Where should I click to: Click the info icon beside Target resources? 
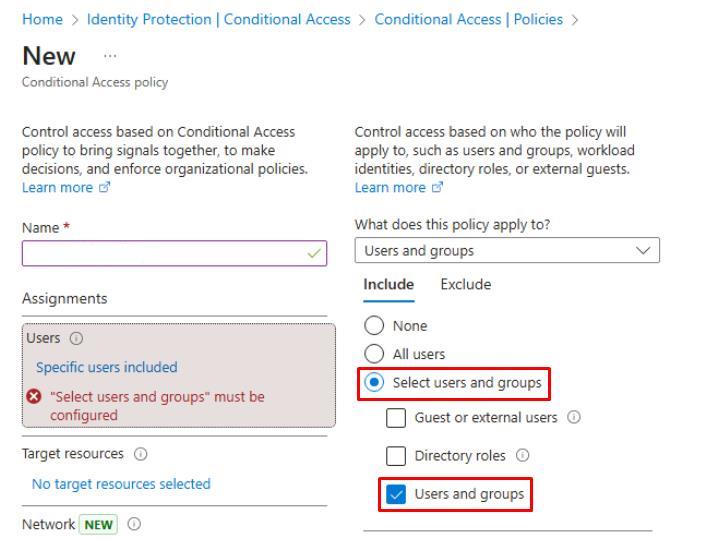click(141, 454)
